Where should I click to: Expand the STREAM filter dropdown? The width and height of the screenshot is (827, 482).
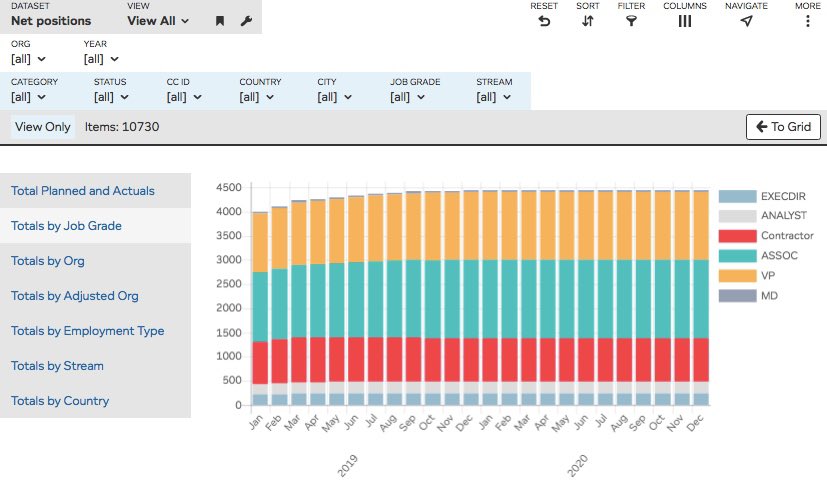tap(494, 97)
